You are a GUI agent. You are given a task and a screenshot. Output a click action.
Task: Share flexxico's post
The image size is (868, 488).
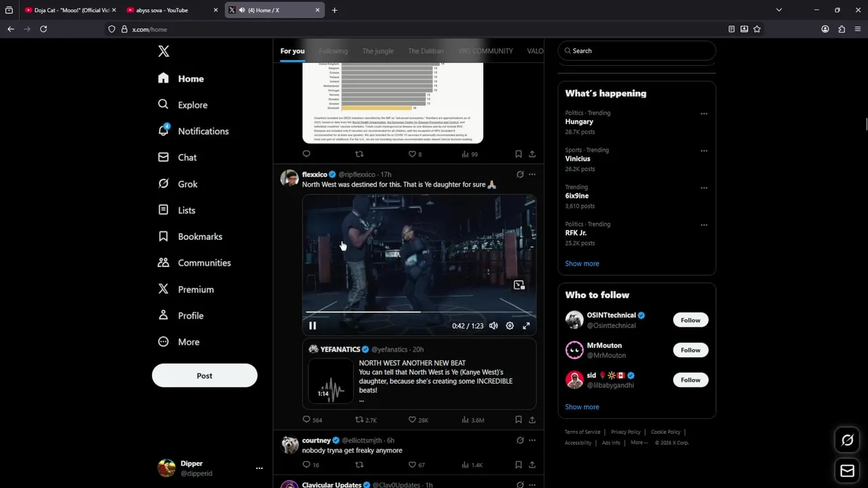tap(532, 420)
